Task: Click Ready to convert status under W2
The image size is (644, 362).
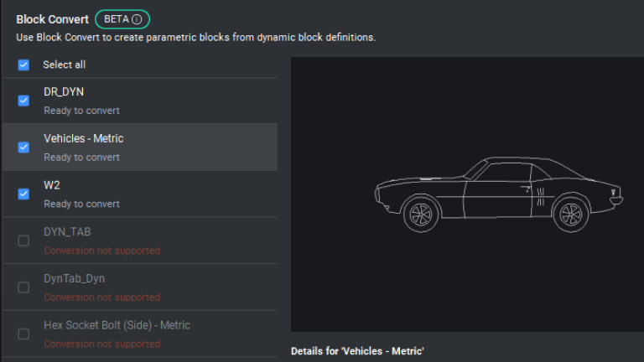Action: pyautogui.click(x=81, y=204)
